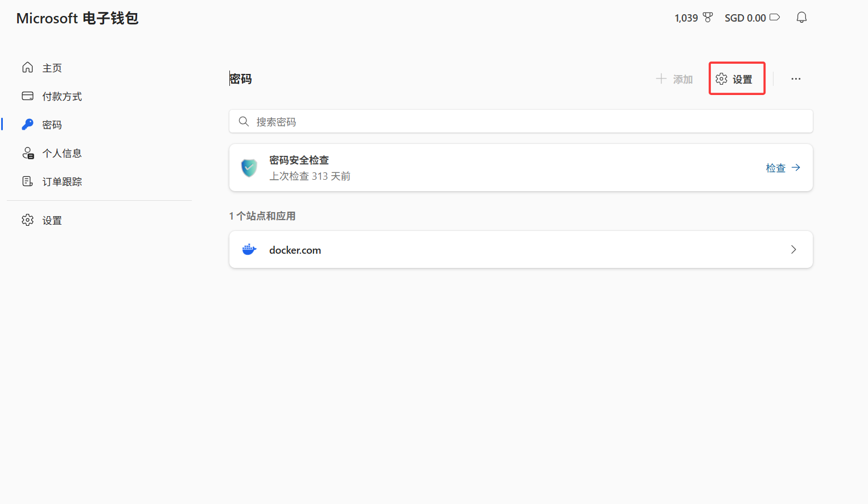Click the home icon beside 主页
Screen dimensions: 868x504
click(x=27, y=68)
